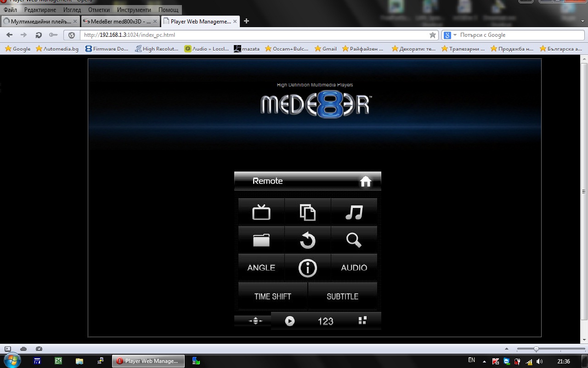Image resolution: width=588 pixels, height=368 pixels.
Task: Select the AUDIO remote button
Action: (354, 268)
